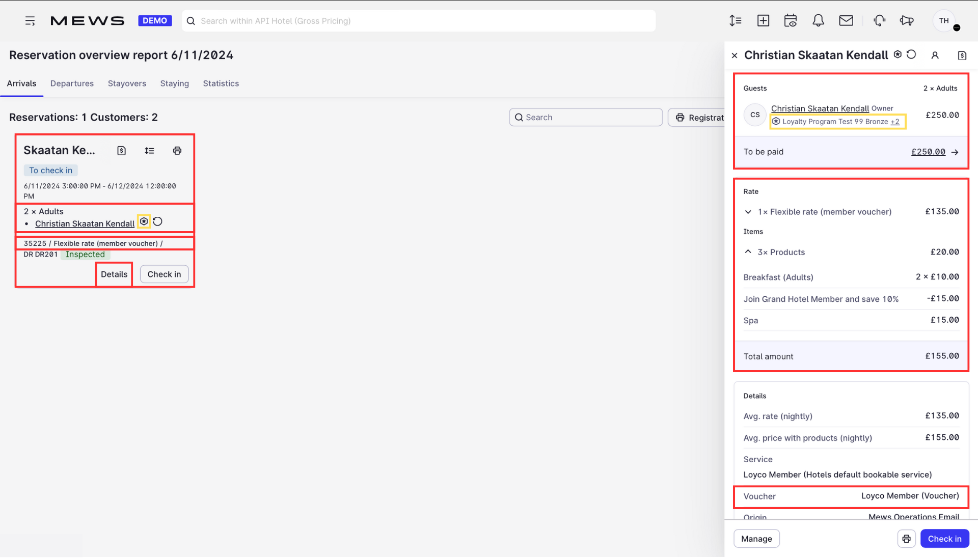Collapse the 3× Products items row
Screen dimensions: 978x560
pyautogui.click(x=851, y=252)
